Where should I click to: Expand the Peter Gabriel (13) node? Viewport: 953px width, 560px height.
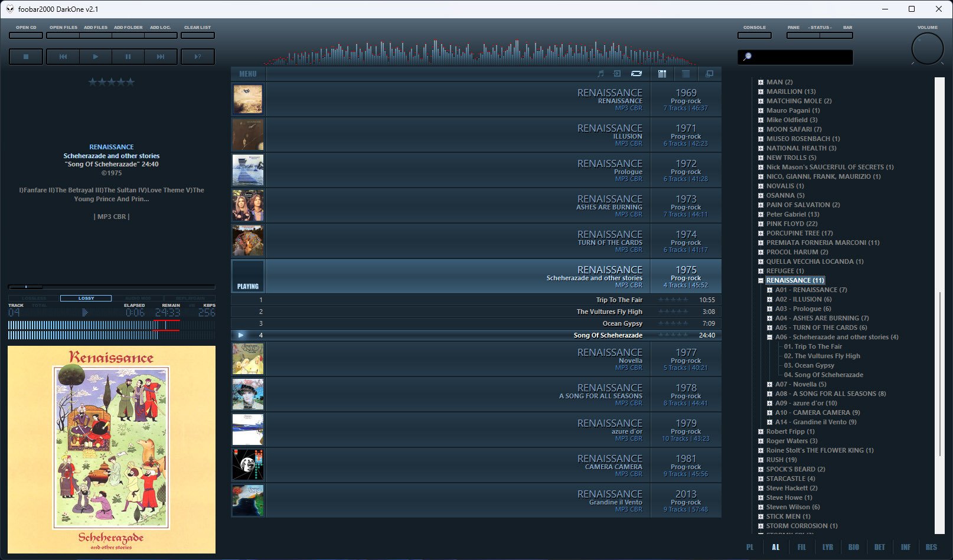(x=761, y=214)
